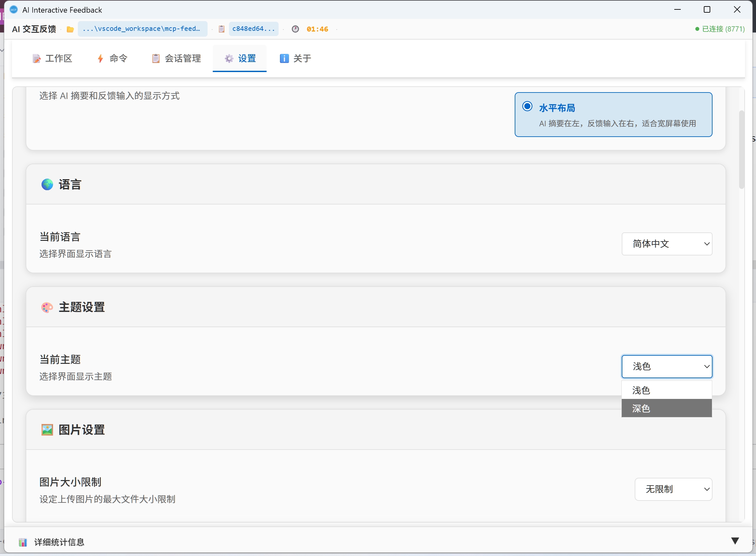The image size is (756, 556).
Task: Click the palette icon beside 主题设置
Action: tap(47, 307)
